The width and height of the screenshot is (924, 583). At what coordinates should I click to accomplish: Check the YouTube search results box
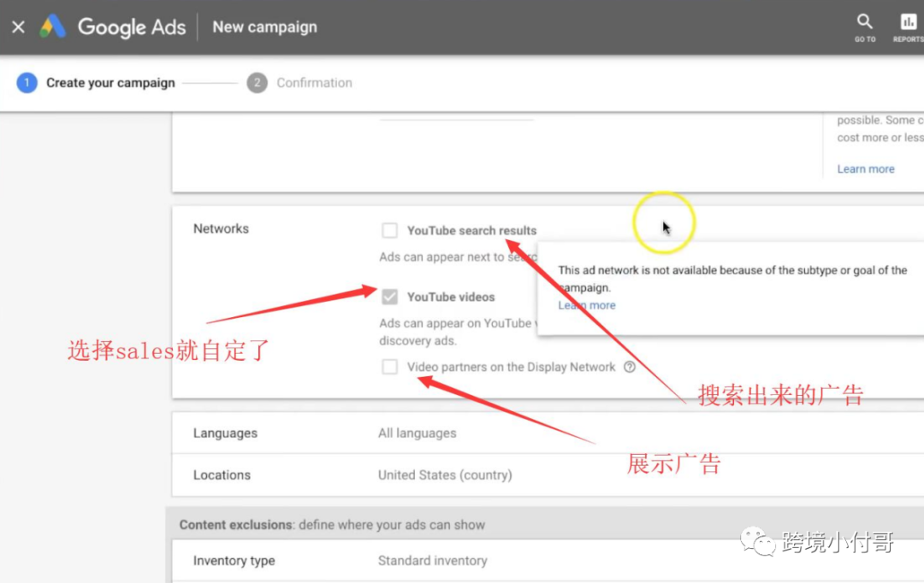389,230
